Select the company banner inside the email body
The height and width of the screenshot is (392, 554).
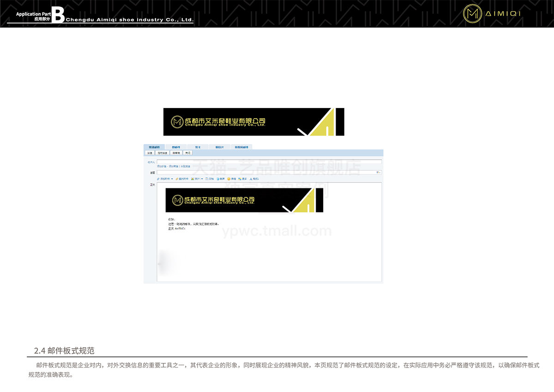pyautogui.click(x=244, y=200)
